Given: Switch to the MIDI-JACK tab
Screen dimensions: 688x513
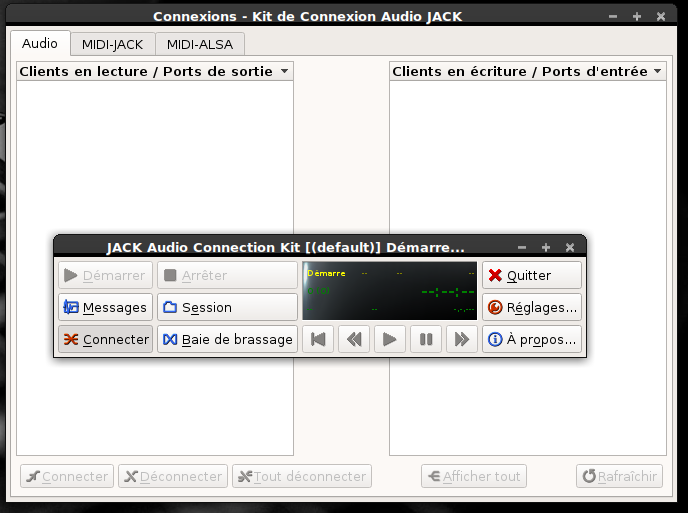Looking at the screenshot, I should tap(112, 44).
